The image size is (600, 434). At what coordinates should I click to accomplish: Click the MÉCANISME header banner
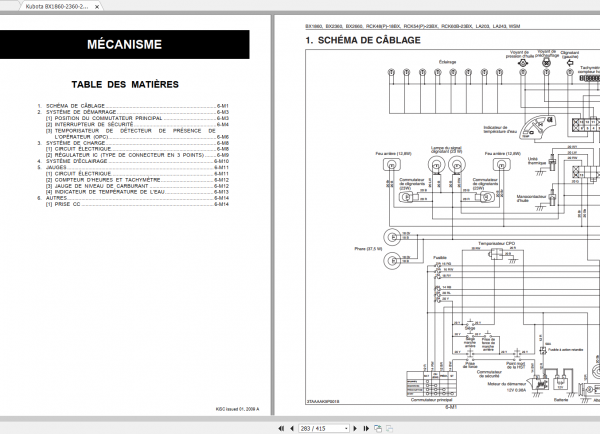124,44
